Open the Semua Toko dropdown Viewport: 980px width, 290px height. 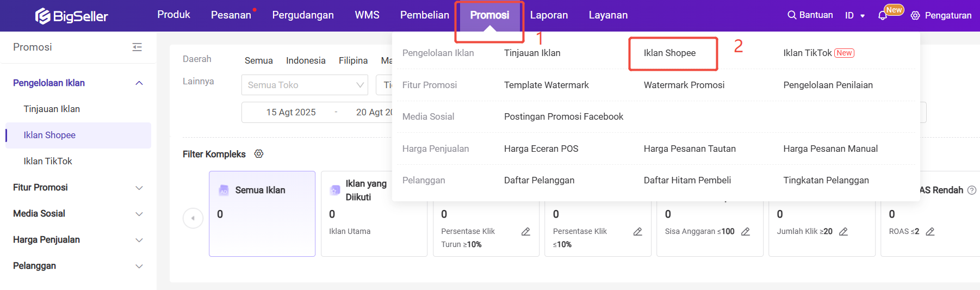point(305,85)
